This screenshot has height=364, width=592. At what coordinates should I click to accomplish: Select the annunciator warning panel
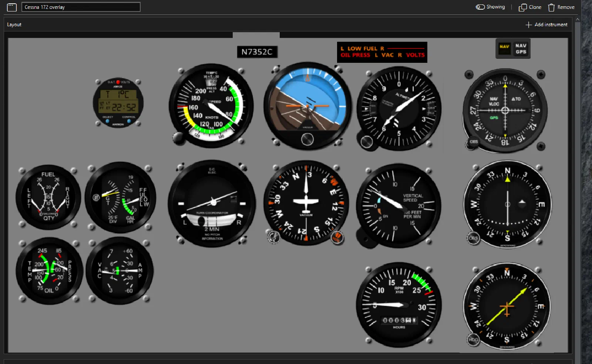(382, 52)
